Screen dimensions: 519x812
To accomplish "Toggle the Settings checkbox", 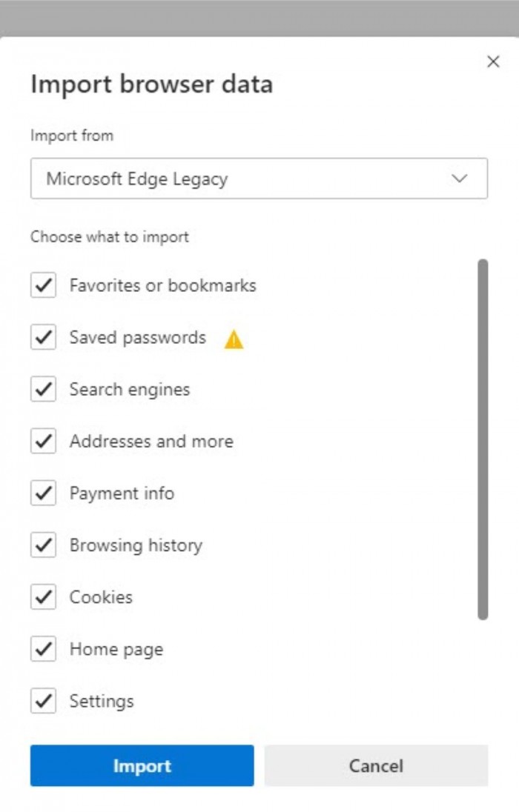I will 43,701.
